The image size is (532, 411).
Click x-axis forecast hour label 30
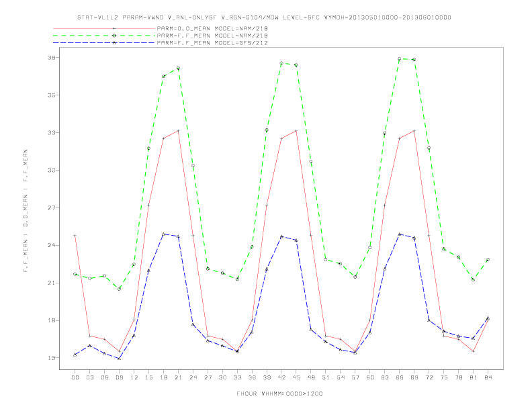coord(222,377)
